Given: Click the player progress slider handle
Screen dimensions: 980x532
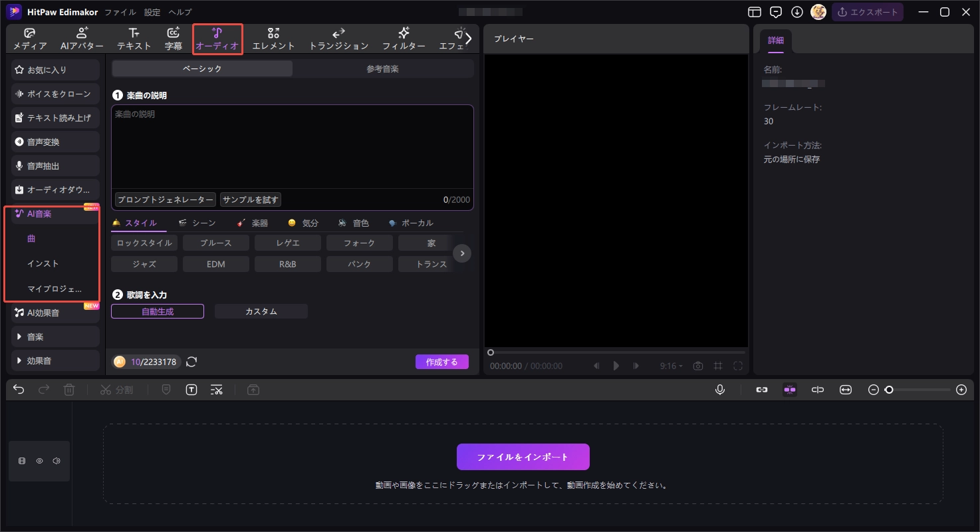Looking at the screenshot, I should click(491, 352).
